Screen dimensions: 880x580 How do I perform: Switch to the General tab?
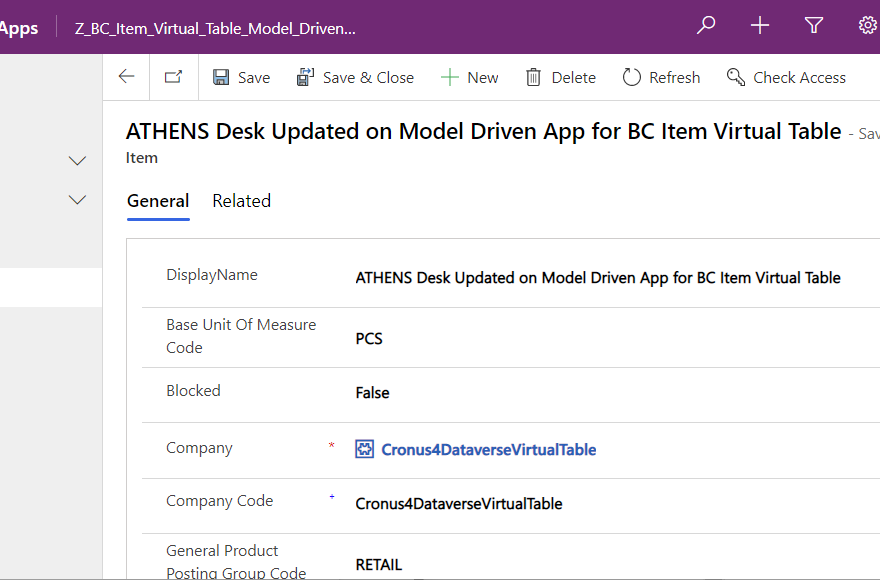pos(158,201)
